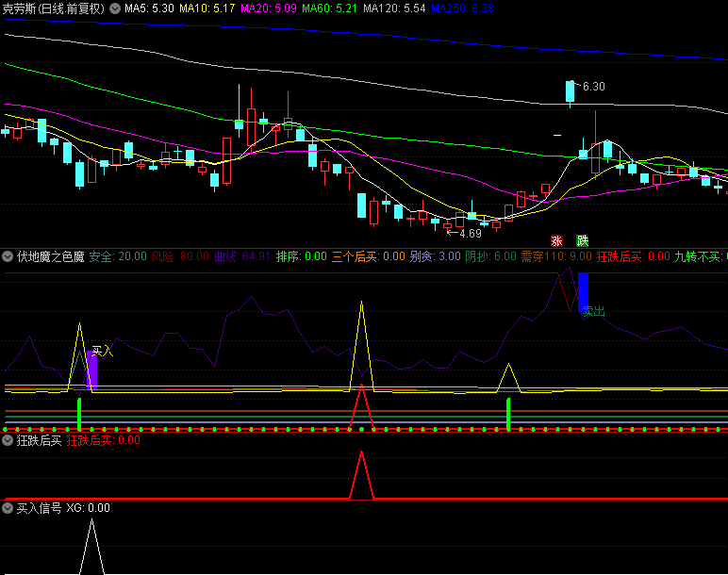Click the candlestick at the 6.30 high
The width and height of the screenshot is (728, 575).
571,91
